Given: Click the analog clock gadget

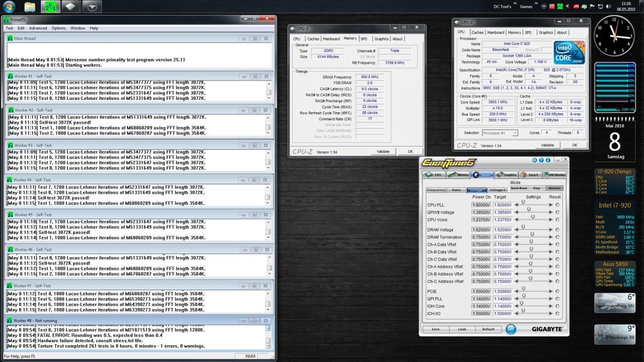Looking at the screenshot, I should click(614, 36).
